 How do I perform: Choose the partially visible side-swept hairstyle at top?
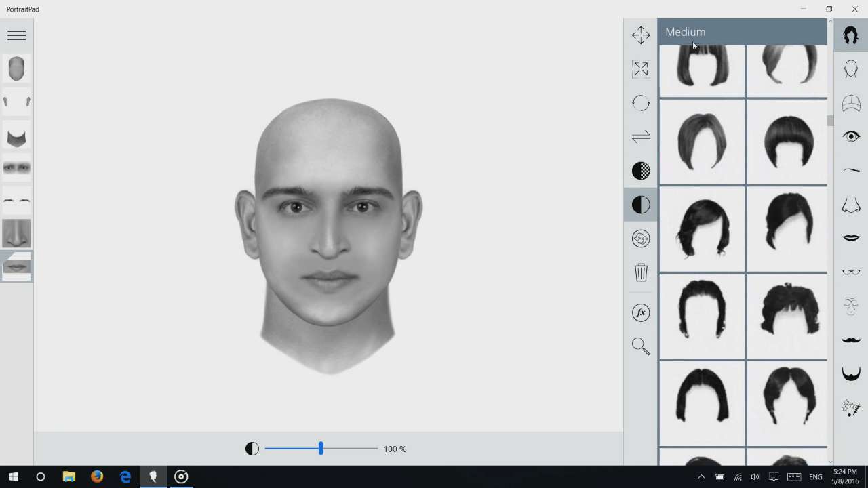787,70
